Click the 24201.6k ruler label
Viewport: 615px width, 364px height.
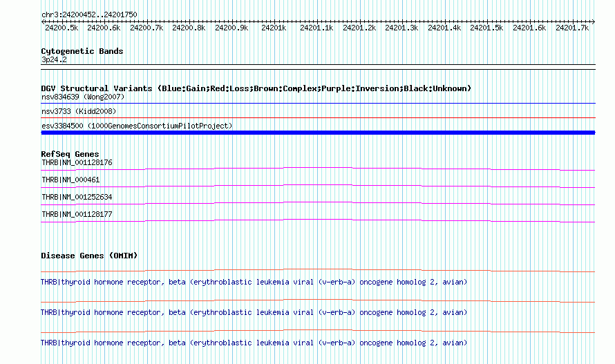529,28
